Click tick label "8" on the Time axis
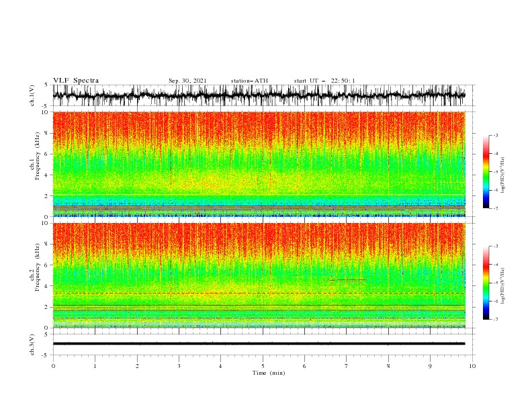Screen dimensions: 532x411 [388, 366]
